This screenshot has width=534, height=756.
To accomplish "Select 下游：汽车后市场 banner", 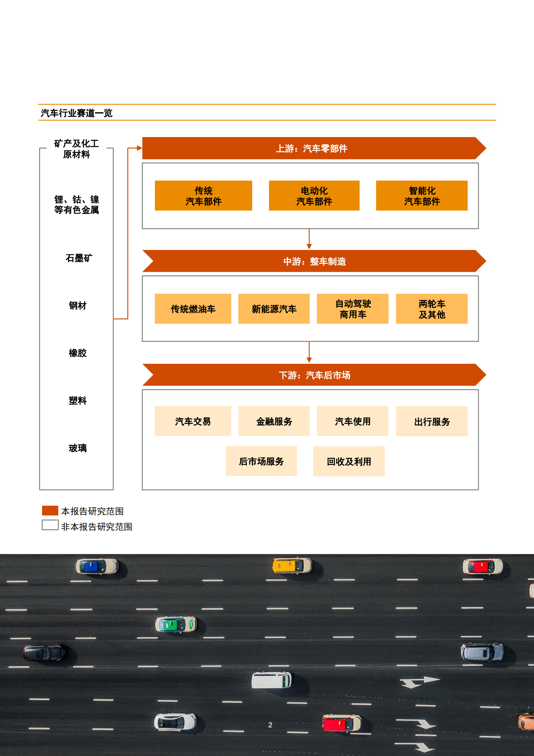I will 314,375.
